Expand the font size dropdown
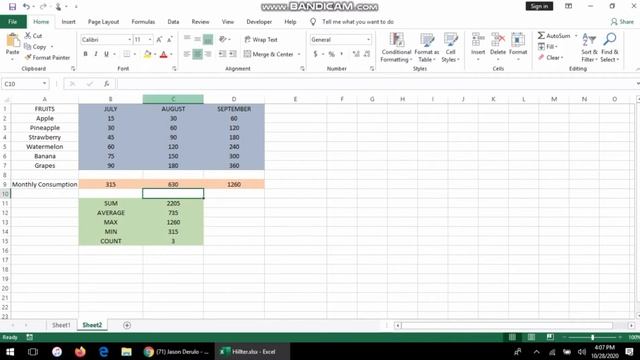 point(150,40)
